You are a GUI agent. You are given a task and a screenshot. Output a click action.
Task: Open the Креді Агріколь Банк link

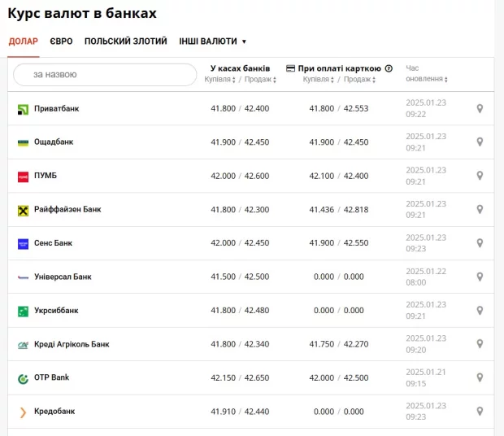pyautogui.click(x=72, y=345)
